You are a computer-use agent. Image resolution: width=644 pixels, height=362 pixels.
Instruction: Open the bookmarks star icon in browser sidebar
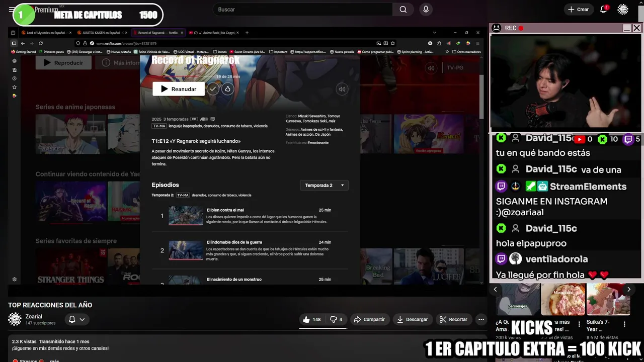[14, 87]
